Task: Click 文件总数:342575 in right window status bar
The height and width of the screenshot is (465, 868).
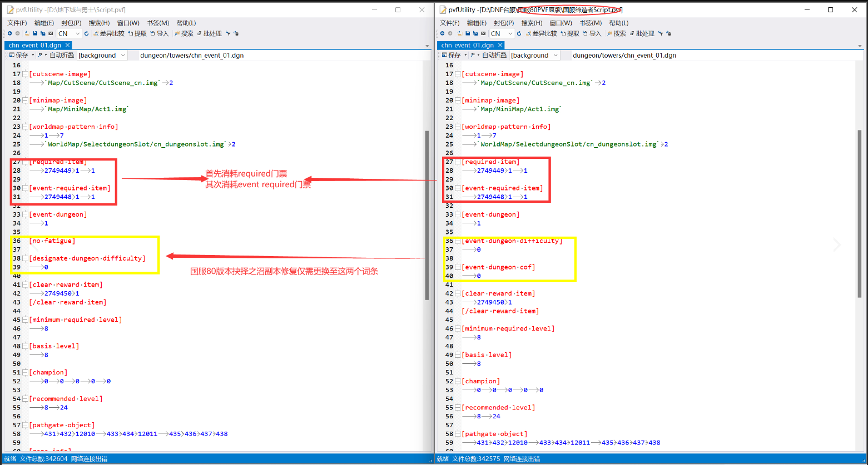Action: tap(476, 459)
